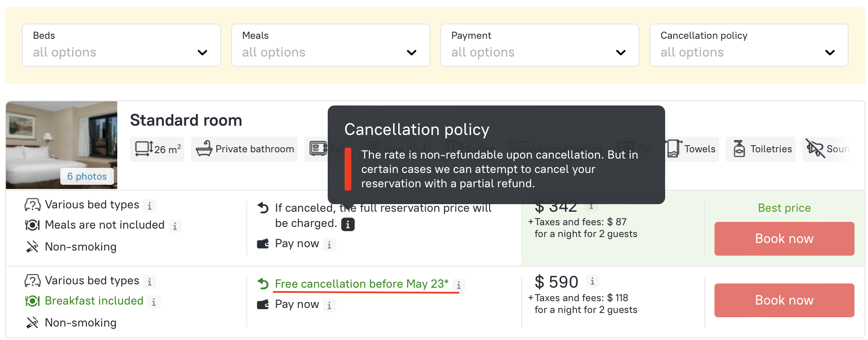
Task: Expand the Cancellation policy filter
Action: tap(749, 45)
